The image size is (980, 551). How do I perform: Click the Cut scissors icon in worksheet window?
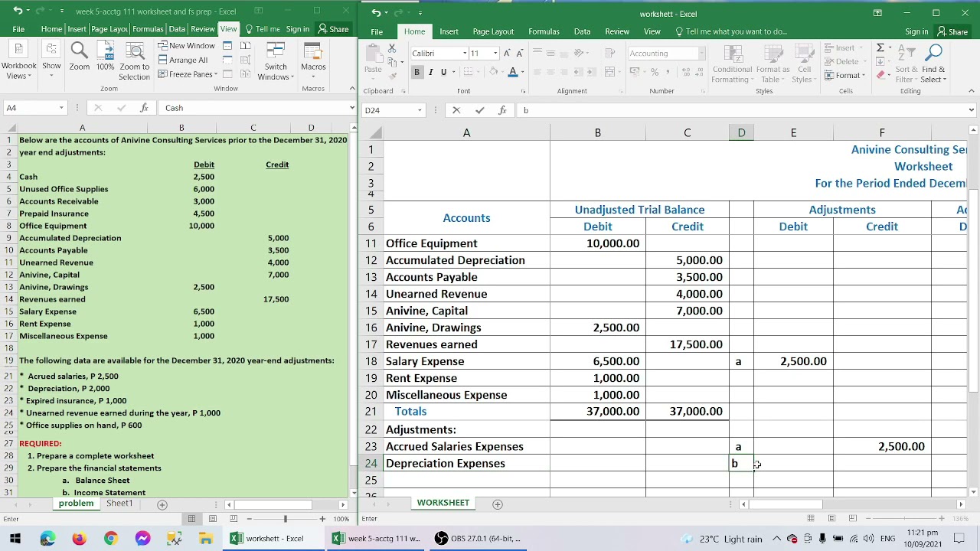point(393,47)
